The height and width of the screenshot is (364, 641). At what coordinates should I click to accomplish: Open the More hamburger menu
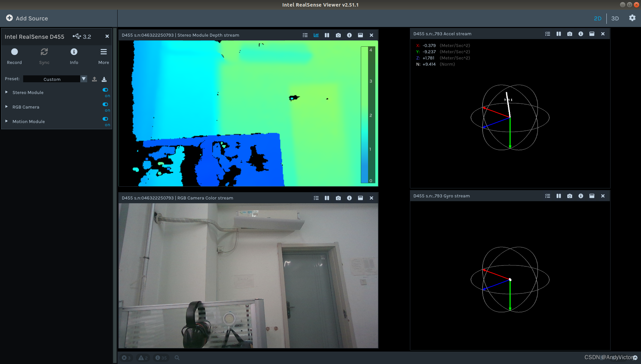[x=104, y=52]
